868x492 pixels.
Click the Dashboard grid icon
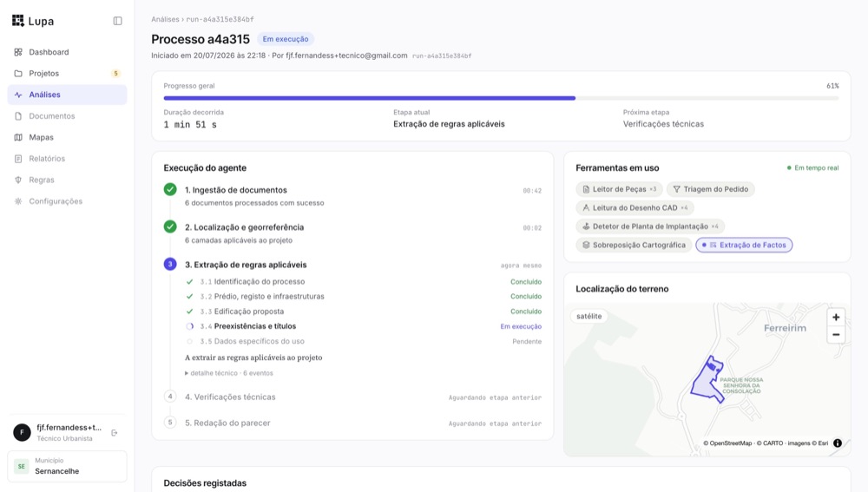tap(18, 52)
